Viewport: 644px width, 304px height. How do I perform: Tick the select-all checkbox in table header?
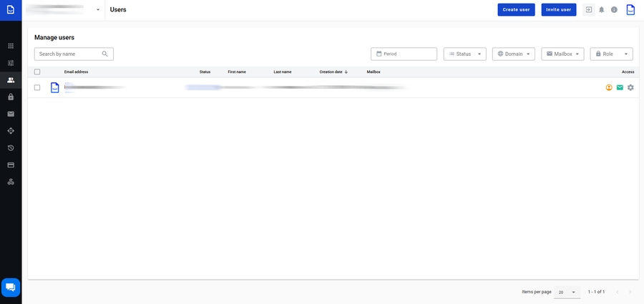(x=37, y=72)
